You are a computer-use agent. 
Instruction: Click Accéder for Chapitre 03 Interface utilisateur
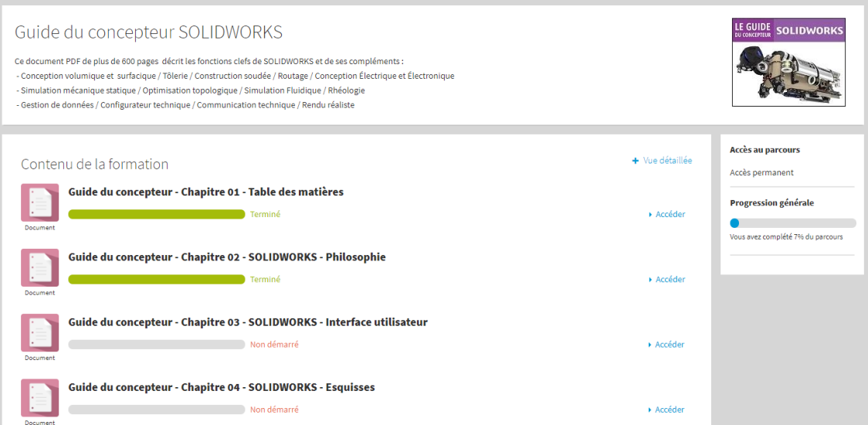670,345
